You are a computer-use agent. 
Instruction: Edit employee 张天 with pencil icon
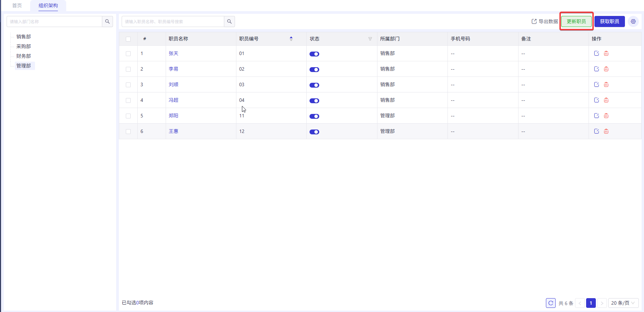point(597,53)
